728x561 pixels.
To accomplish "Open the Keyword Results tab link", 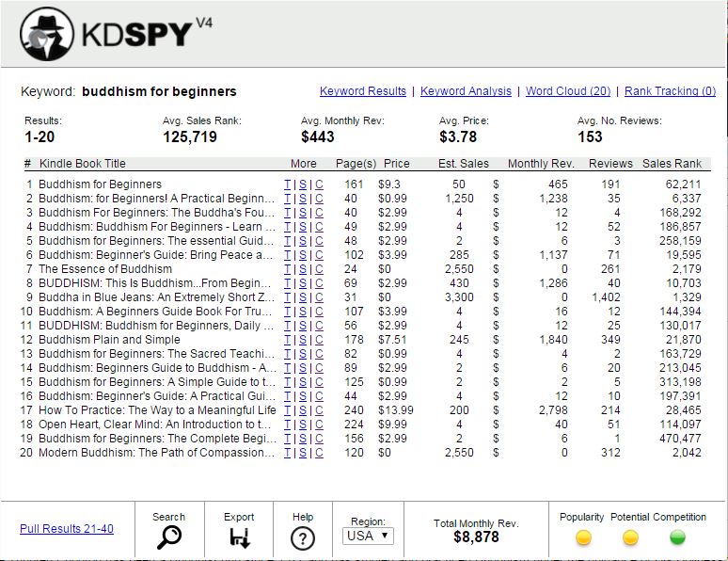I will [x=363, y=91].
